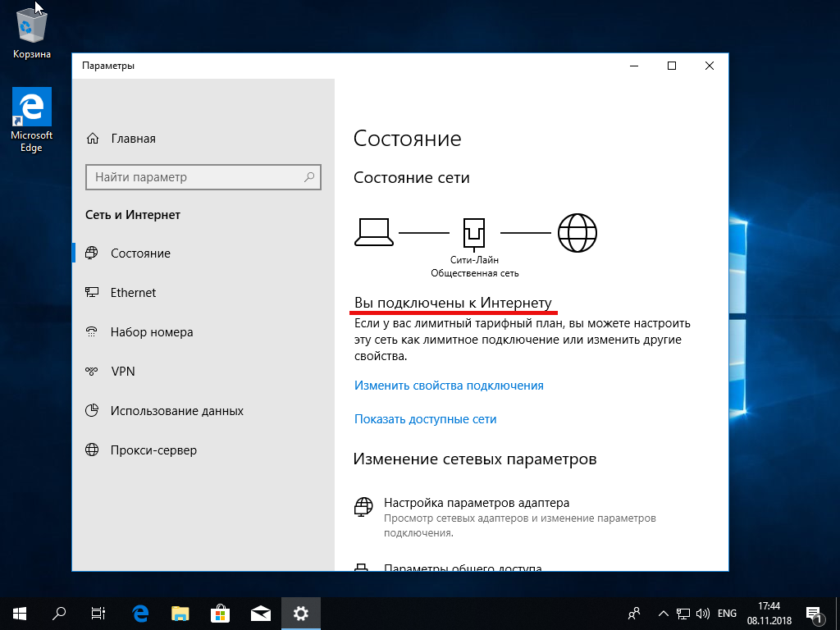Viewport: 840px width, 630px height.
Task: Open the Ethernet settings section
Action: pos(133,293)
